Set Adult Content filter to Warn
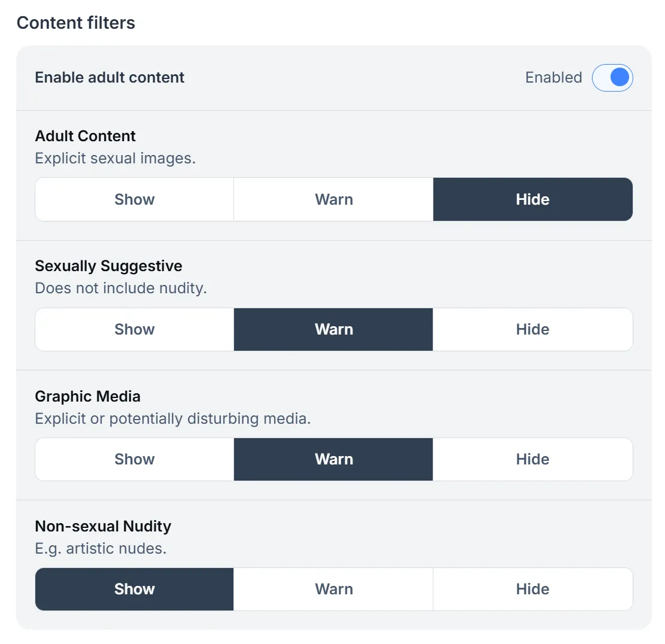Image resolution: width=665 pixels, height=644 pixels. [333, 199]
